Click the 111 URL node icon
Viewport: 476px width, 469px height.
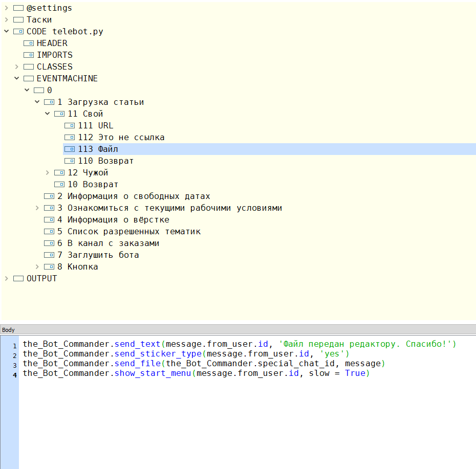coord(70,126)
